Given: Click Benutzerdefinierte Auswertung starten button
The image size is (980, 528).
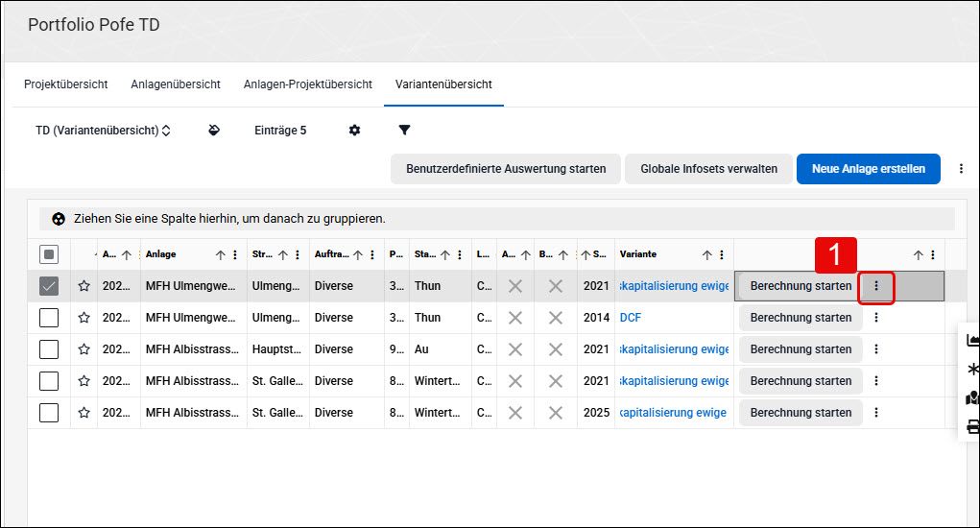Looking at the screenshot, I should (506, 169).
